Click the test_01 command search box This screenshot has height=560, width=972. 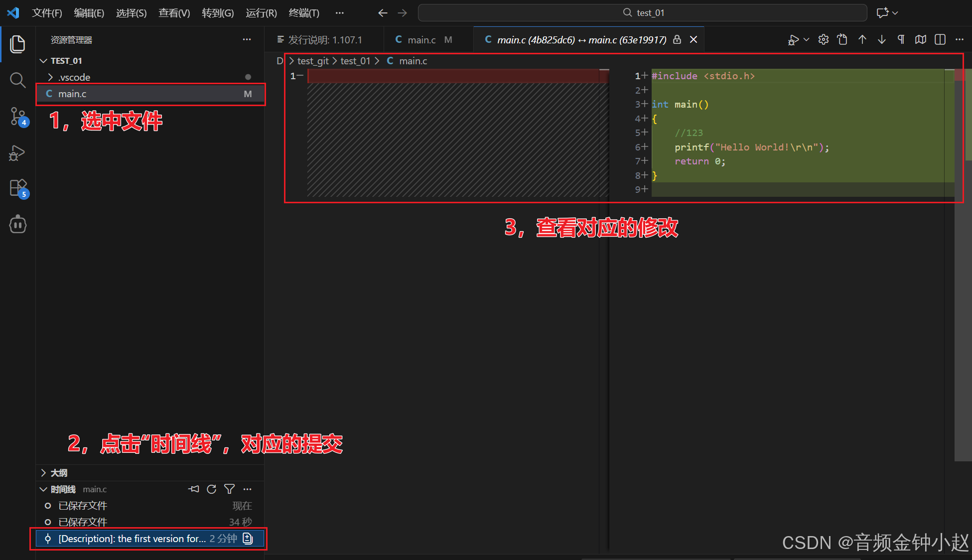click(643, 13)
